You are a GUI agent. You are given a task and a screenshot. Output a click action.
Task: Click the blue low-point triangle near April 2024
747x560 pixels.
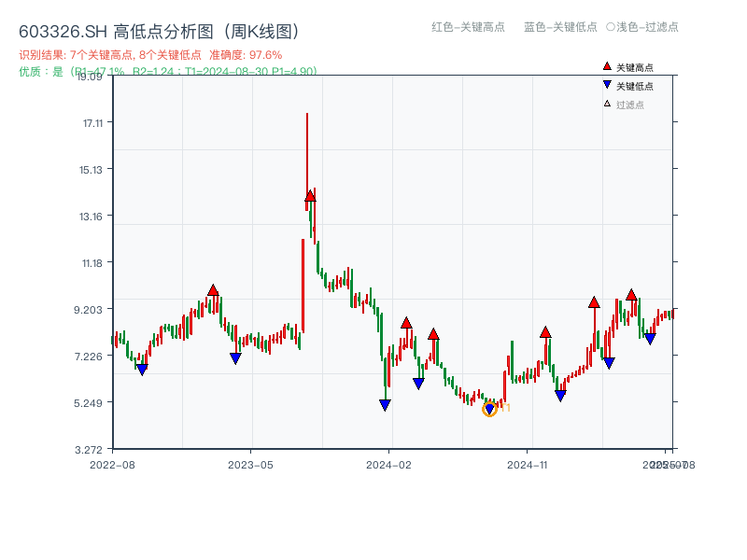418,384
